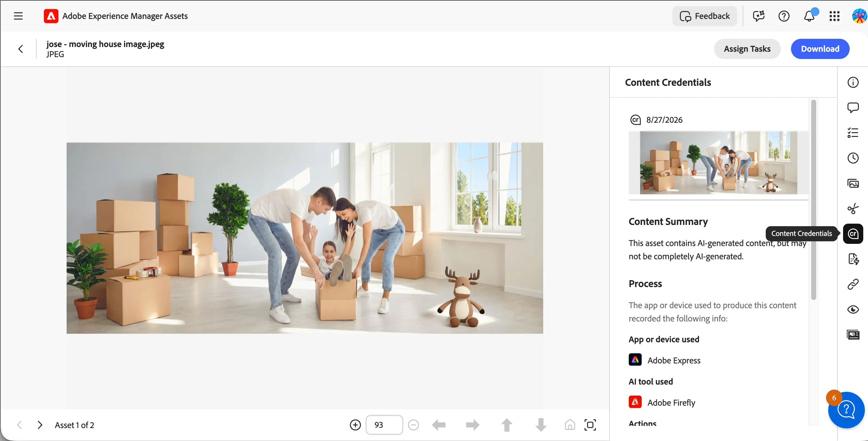Screen dimensions: 868x441
Task: Open the notifications bell
Action: (809, 16)
